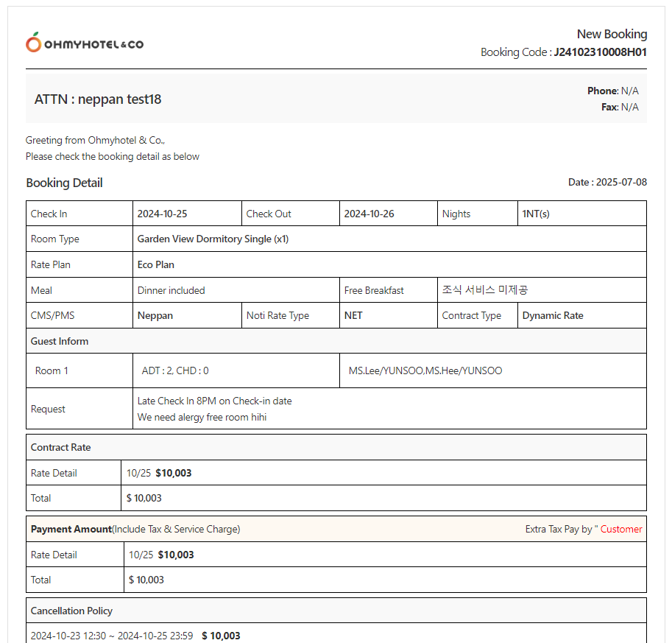Click Dinner included value
Screen dimensions: 672x643
pyautogui.click(x=171, y=290)
